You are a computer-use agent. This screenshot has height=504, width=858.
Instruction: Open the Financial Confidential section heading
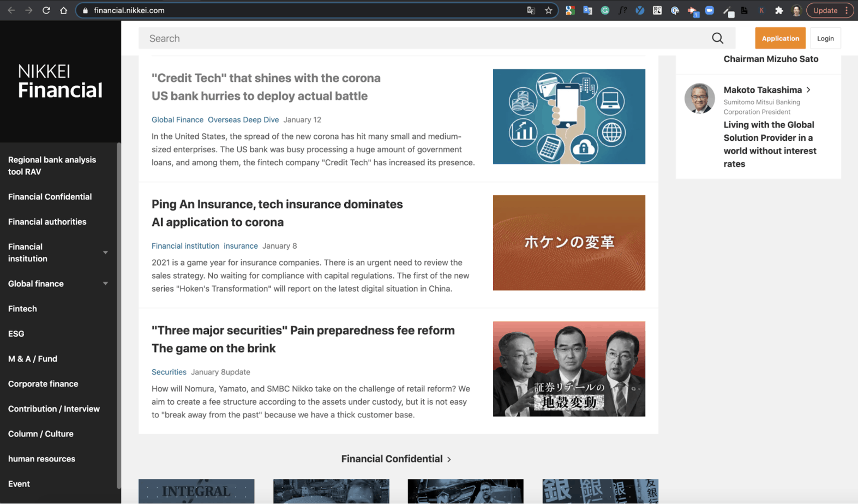pos(392,459)
